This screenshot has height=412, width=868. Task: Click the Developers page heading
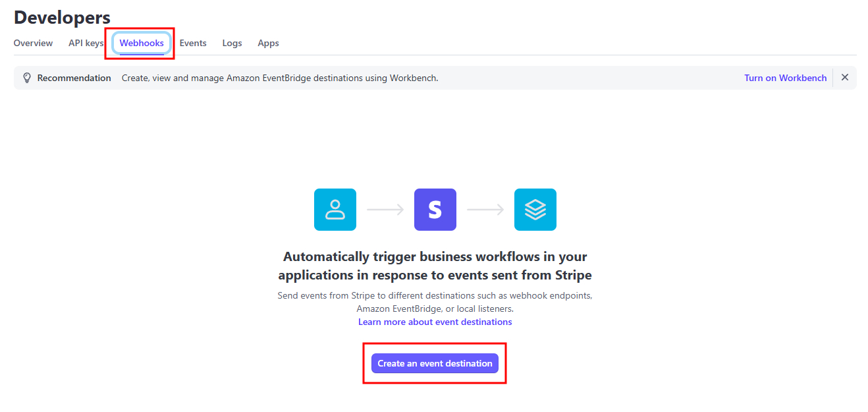pyautogui.click(x=62, y=17)
